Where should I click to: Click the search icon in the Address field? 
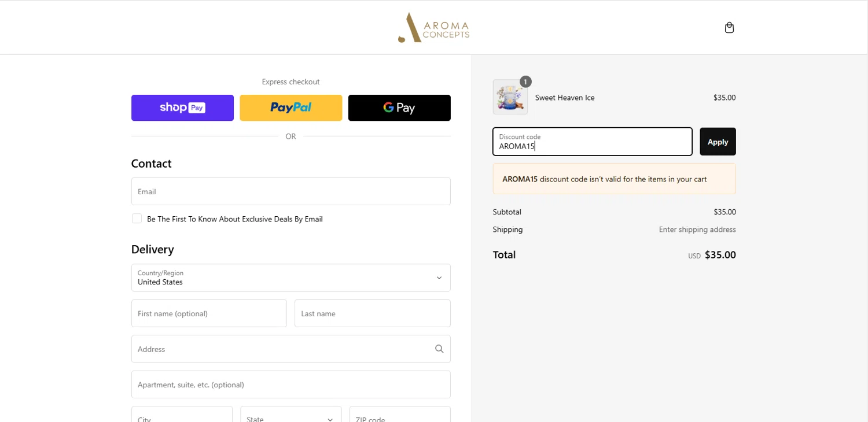click(x=439, y=349)
